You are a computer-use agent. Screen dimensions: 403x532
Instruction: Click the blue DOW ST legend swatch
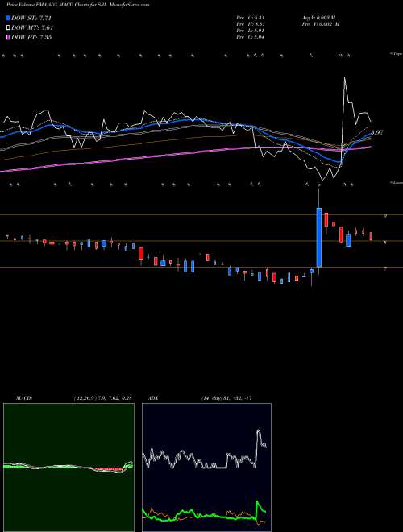click(9, 18)
